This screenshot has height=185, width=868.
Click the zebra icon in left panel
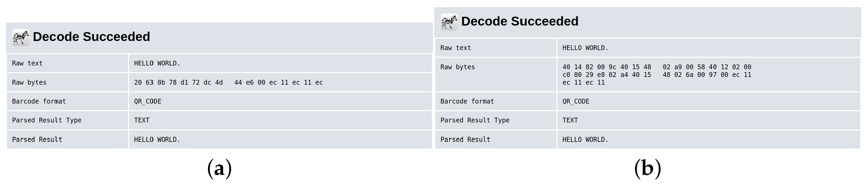click(x=21, y=38)
